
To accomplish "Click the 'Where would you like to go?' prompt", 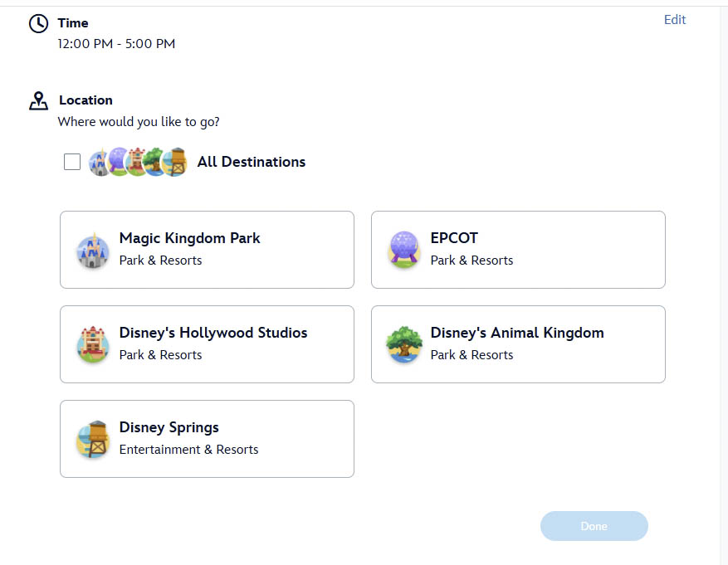I will [x=139, y=122].
